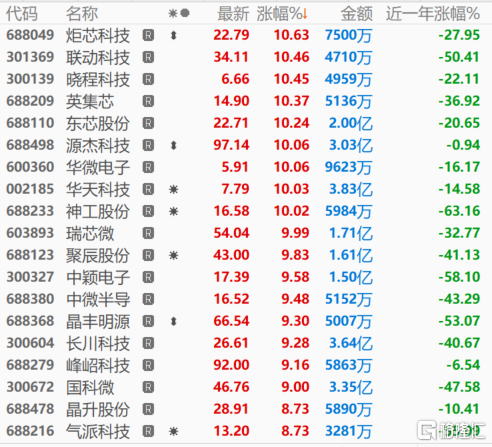Click the R badge for 华微电子
This screenshot has width=492, height=447.
coord(148,167)
